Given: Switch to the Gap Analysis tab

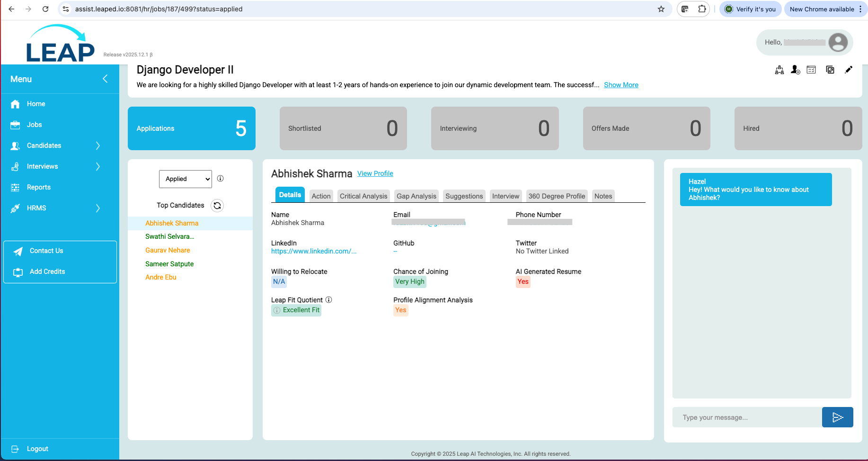Looking at the screenshot, I should point(416,196).
